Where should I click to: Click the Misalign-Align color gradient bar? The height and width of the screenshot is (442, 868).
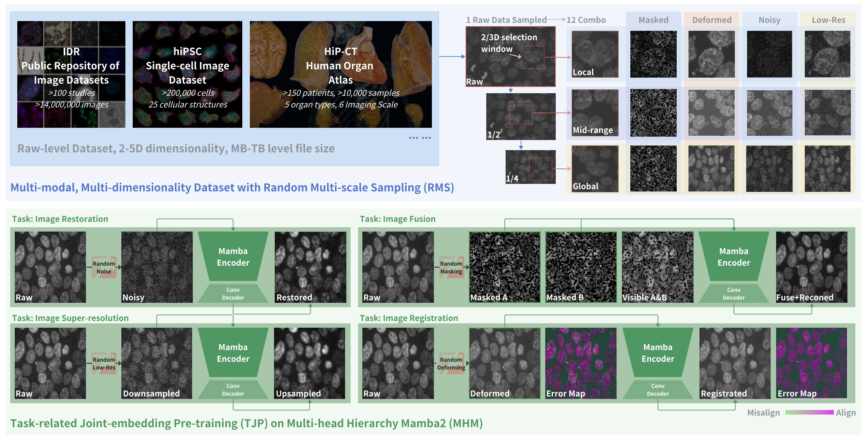[809, 412]
